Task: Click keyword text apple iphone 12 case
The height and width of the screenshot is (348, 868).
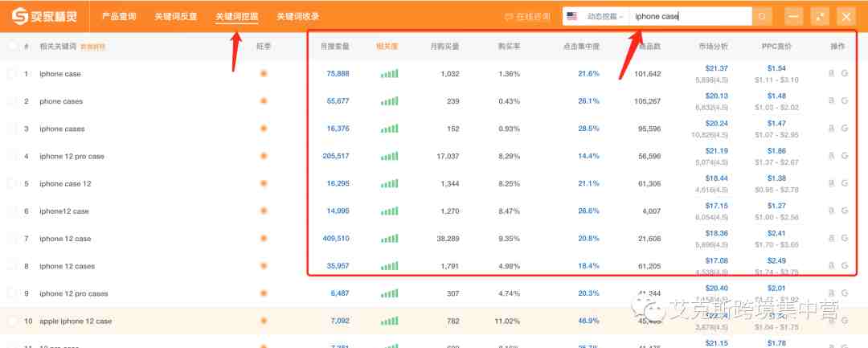Action: pos(76,321)
